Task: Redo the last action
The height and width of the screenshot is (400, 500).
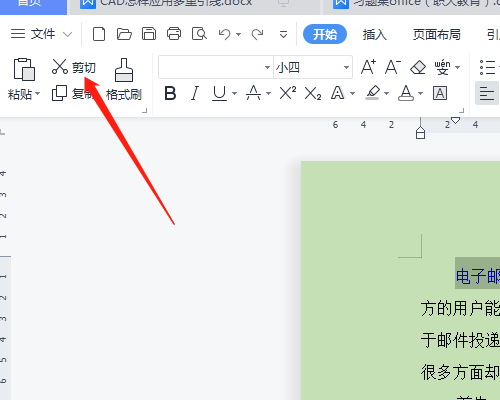Action: point(257,34)
